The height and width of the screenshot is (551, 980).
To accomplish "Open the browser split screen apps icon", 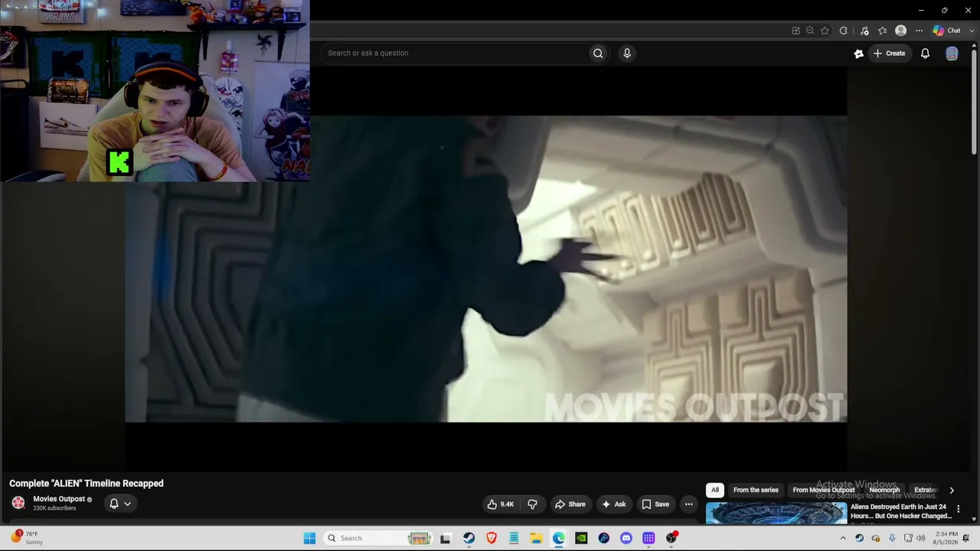I will click(796, 31).
